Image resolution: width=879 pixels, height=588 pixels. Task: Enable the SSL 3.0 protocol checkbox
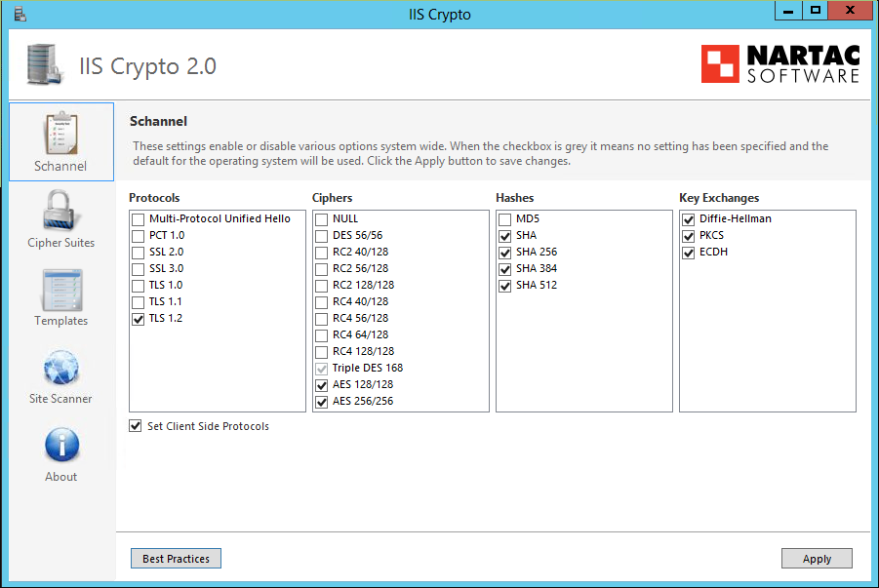138,269
